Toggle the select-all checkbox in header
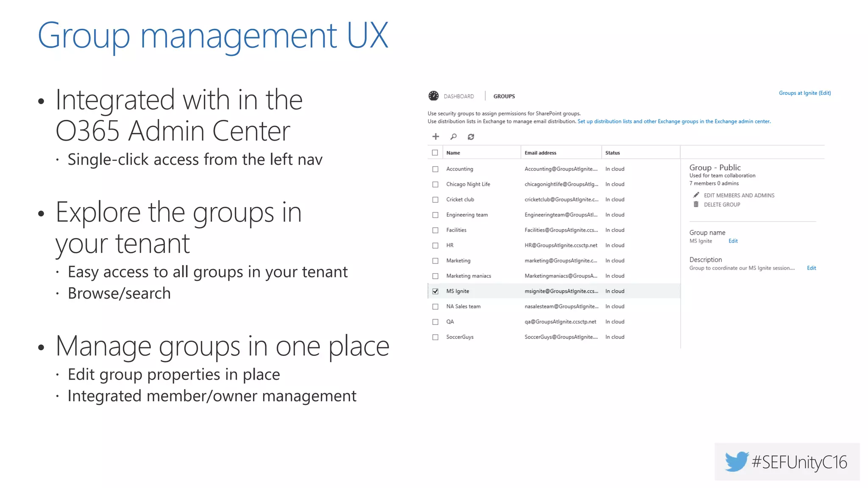The image size is (868, 488). (x=435, y=152)
